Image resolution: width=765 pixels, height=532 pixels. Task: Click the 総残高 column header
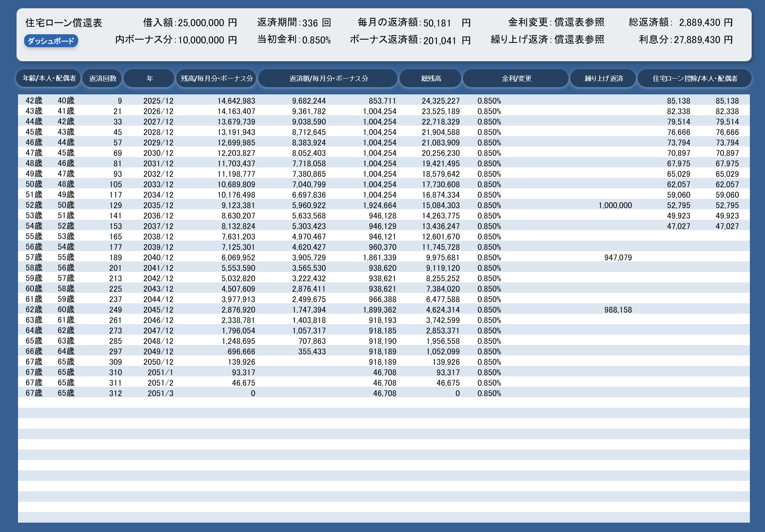coord(431,79)
